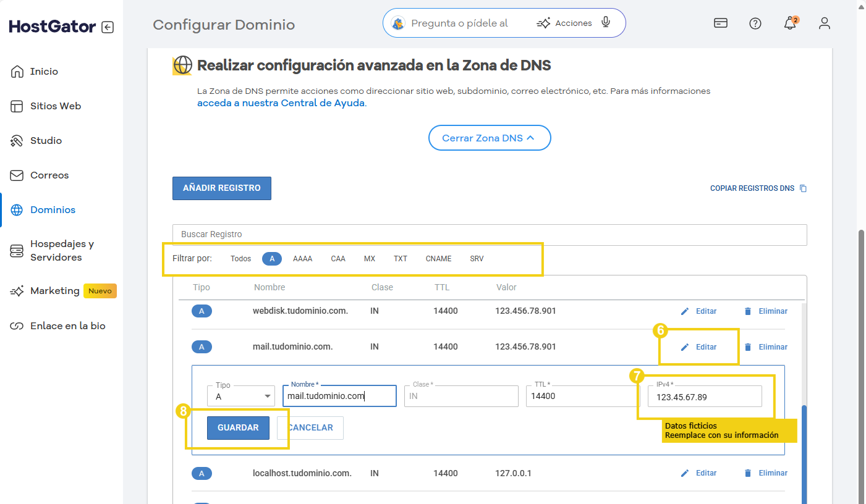This screenshot has height=504, width=866.
Task: Click the copy icon beside Copiar Registros DNS
Action: 803,188
